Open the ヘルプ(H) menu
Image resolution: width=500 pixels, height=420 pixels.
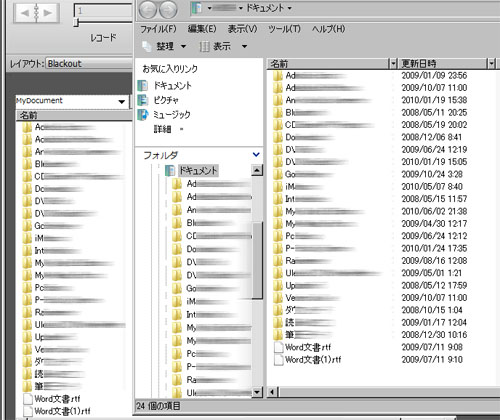[x=328, y=29]
